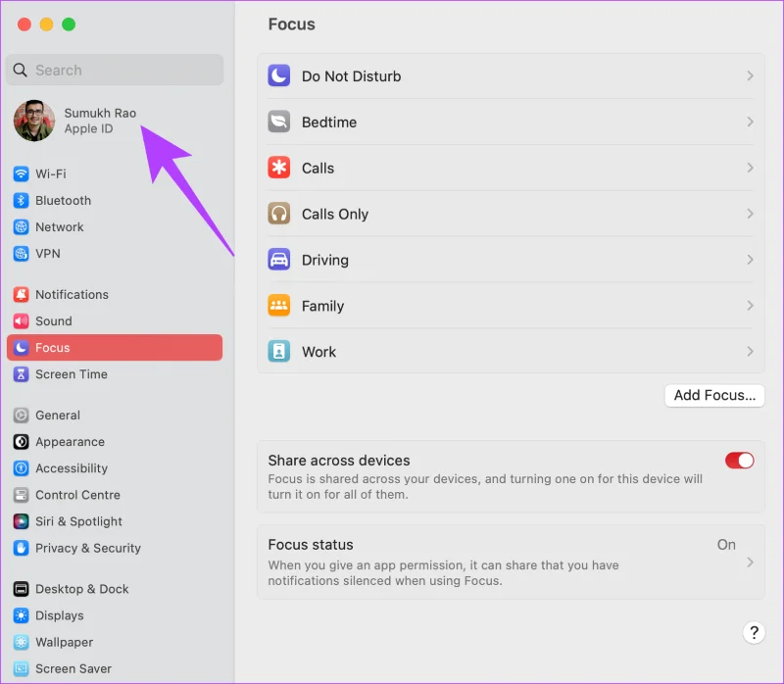
Task: Open Screen Time settings
Action: 115,374
